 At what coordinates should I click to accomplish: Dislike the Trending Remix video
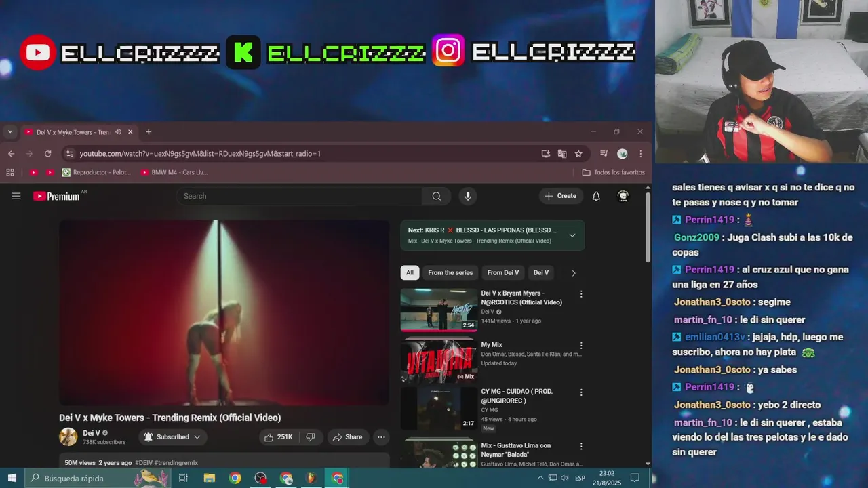(x=311, y=437)
